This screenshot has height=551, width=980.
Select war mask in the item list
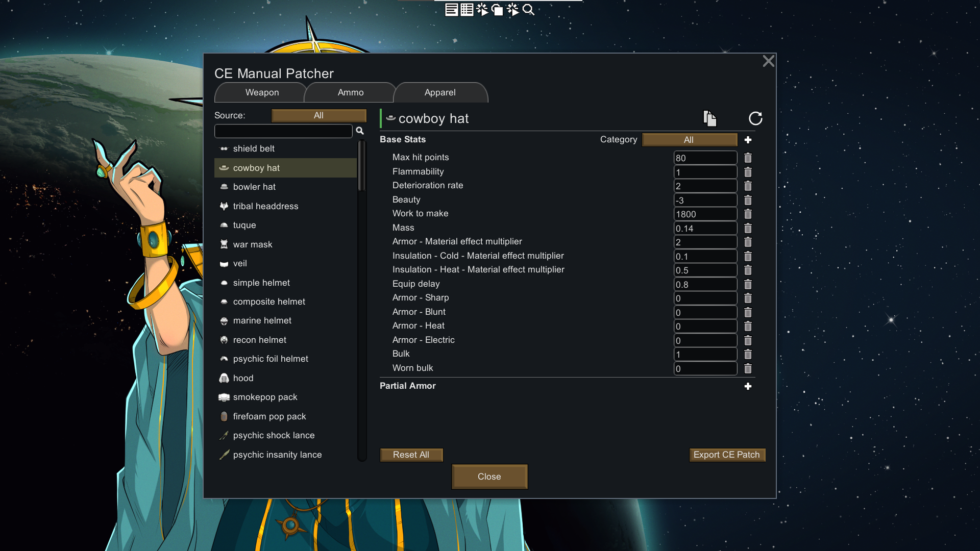285,244
